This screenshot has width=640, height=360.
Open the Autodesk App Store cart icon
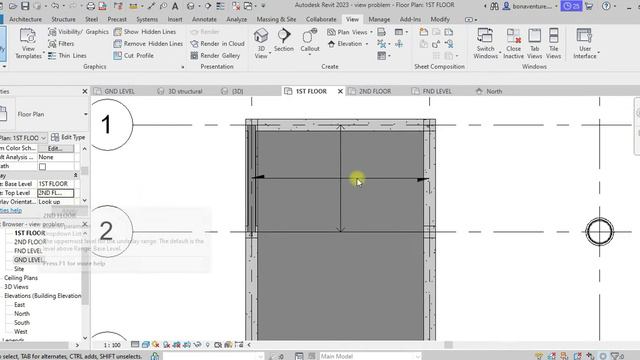pyautogui.click(x=589, y=6)
